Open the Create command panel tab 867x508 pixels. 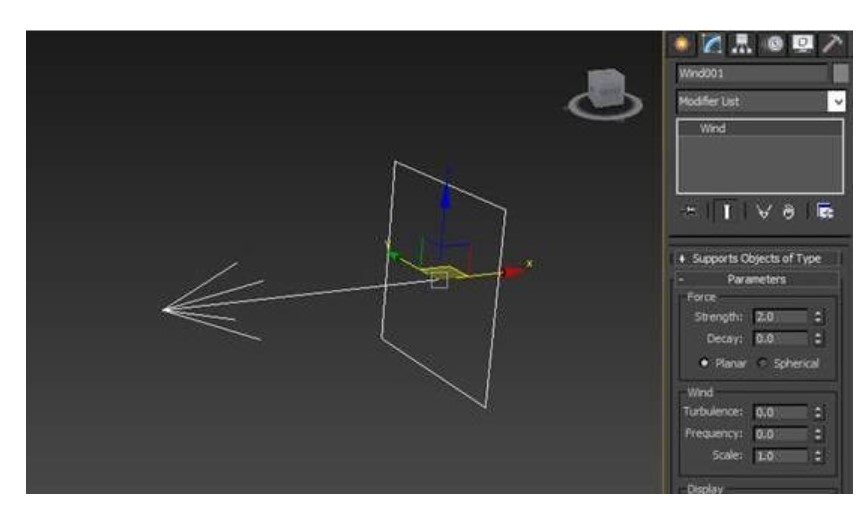click(682, 44)
